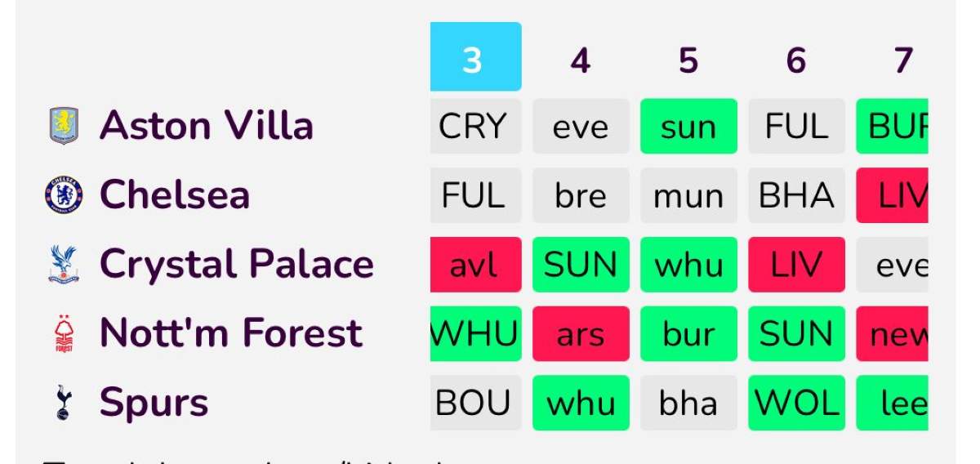This screenshot has height=464, width=980.
Task: Click the Spurs cockerel crest
Action: [x=64, y=403]
